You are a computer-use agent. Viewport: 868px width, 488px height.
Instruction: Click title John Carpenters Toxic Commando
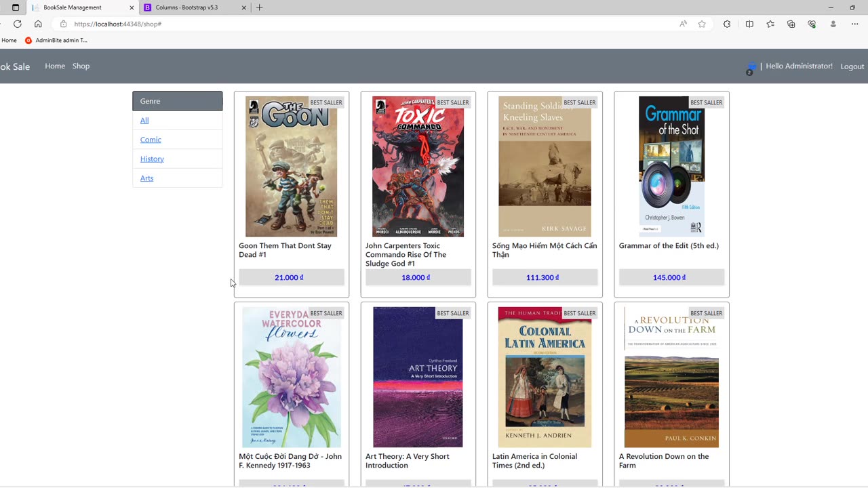click(406, 255)
